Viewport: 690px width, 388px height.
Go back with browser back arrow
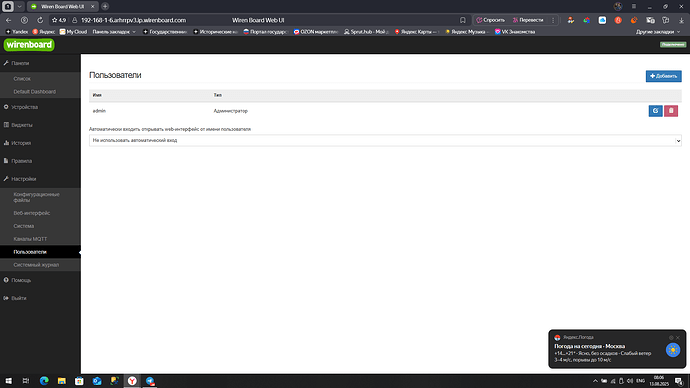coord(8,20)
